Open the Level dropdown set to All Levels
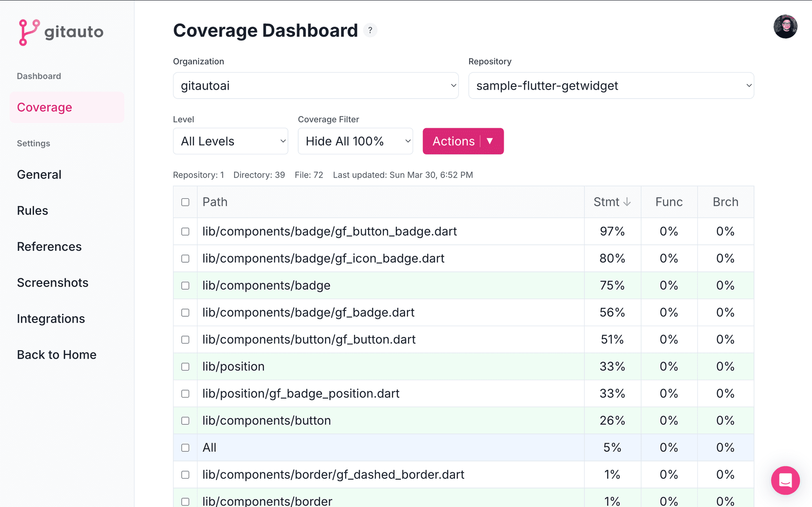 point(230,141)
